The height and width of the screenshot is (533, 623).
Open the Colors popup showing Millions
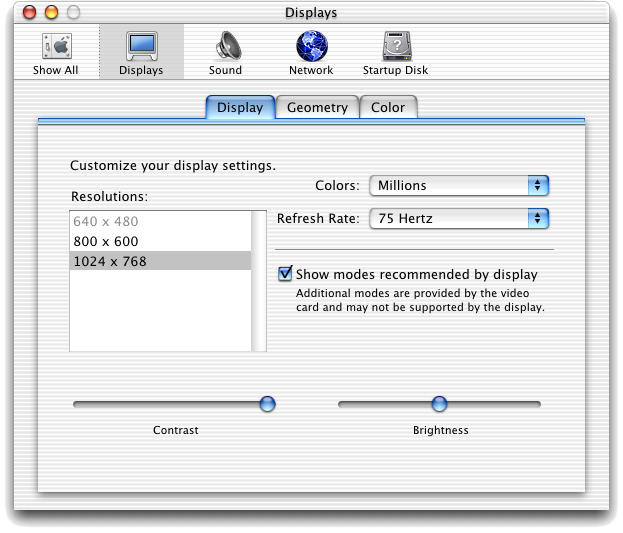pos(459,186)
